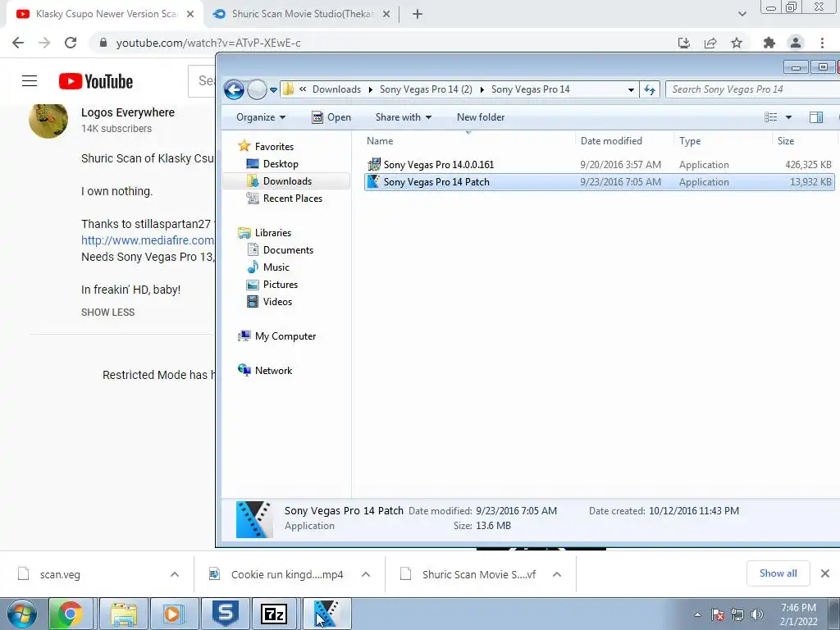The height and width of the screenshot is (630, 840).
Task: Select Favorites in the navigation pane
Action: point(274,146)
